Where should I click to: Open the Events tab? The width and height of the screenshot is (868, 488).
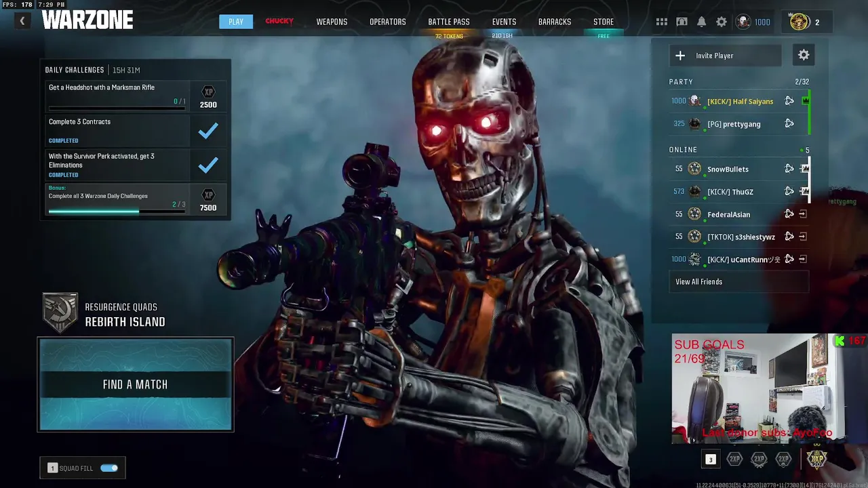(x=504, y=22)
